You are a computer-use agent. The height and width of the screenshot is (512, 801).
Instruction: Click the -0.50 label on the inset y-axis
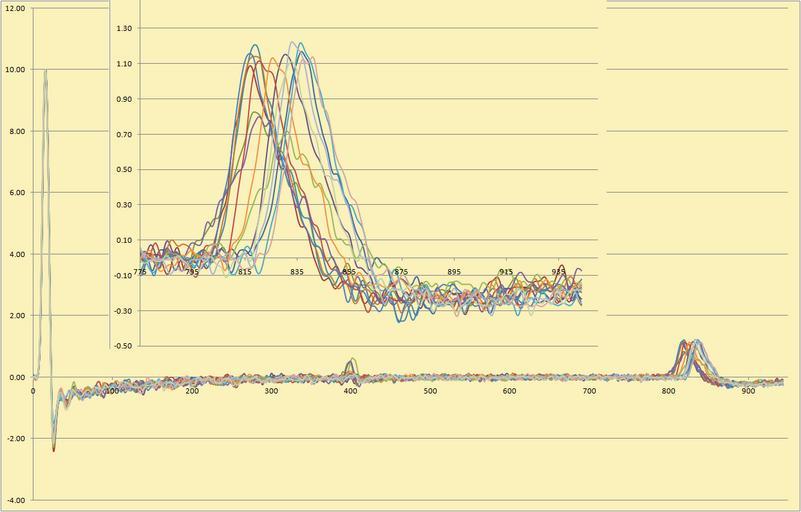tap(124, 346)
